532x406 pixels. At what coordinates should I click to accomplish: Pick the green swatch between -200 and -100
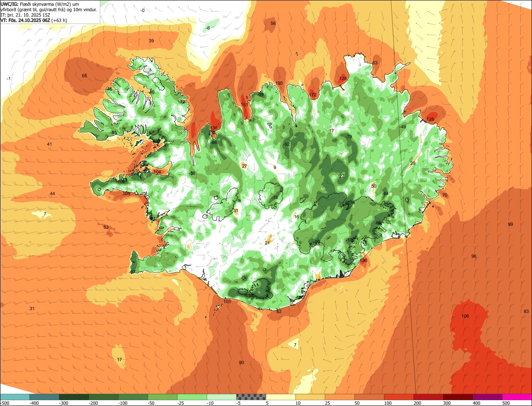click(x=103, y=397)
